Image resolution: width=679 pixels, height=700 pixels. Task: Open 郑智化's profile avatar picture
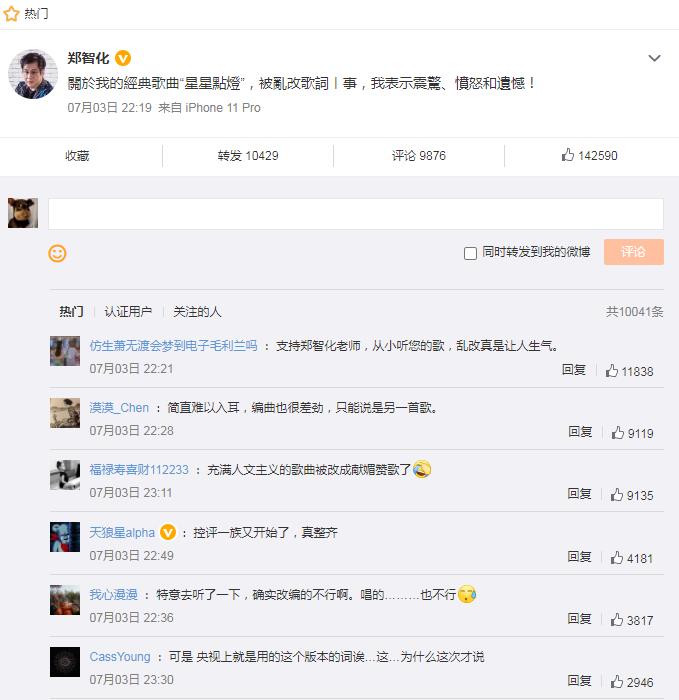tap(33, 74)
